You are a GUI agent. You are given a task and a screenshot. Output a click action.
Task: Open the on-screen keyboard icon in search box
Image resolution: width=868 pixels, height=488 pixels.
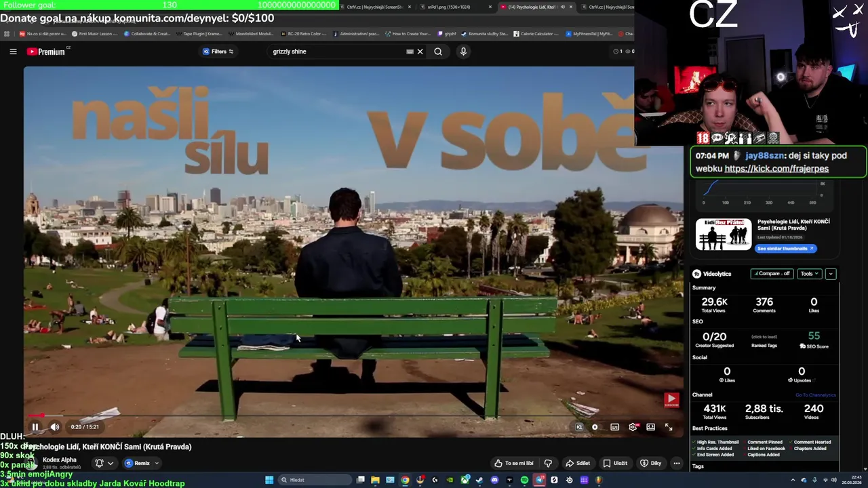410,52
